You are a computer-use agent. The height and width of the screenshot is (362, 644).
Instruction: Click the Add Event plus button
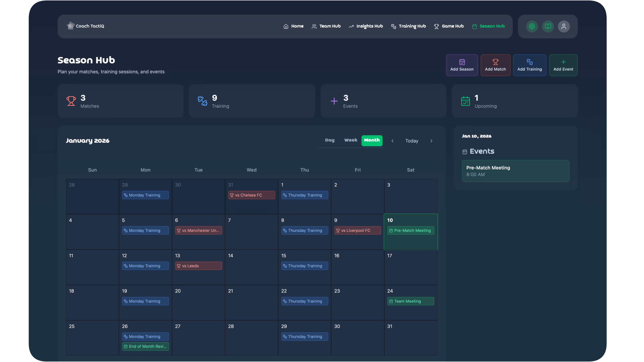coord(563,65)
